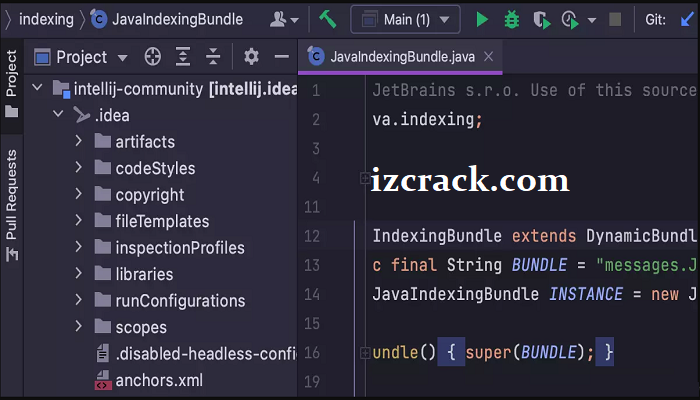Select the scopes folder

[161, 327]
